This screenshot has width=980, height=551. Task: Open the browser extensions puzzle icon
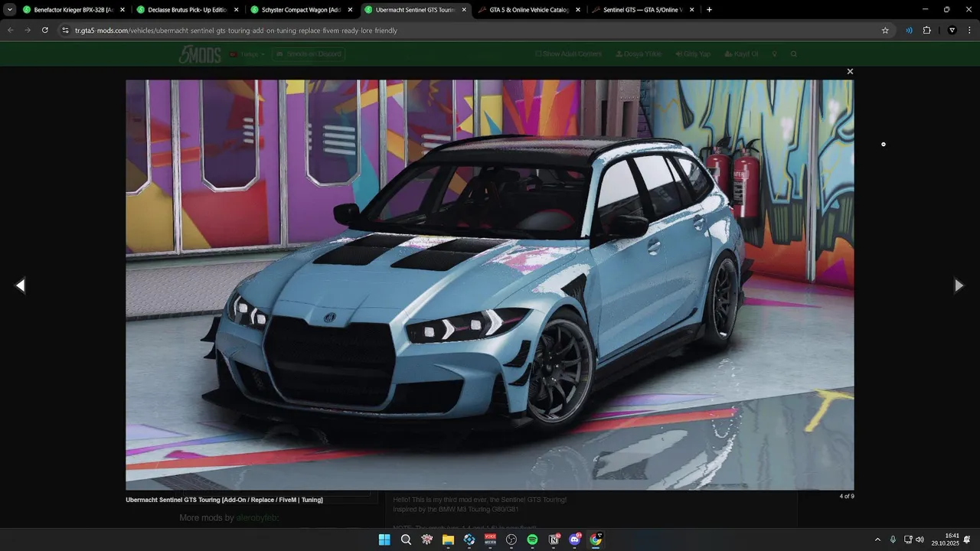926,31
